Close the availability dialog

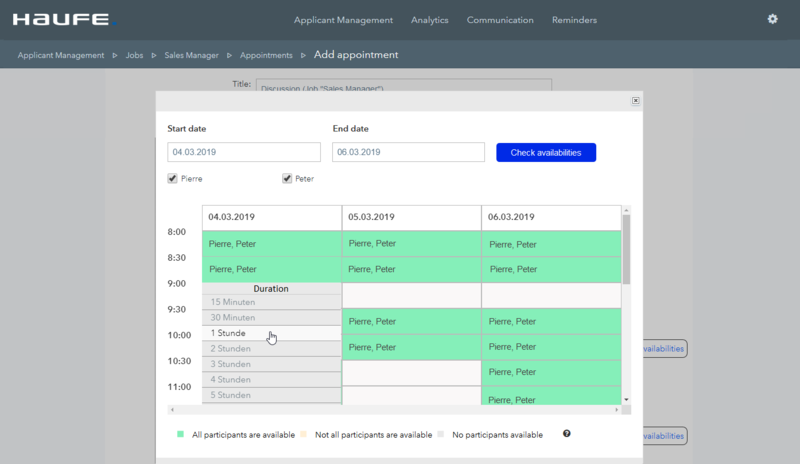click(635, 101)
